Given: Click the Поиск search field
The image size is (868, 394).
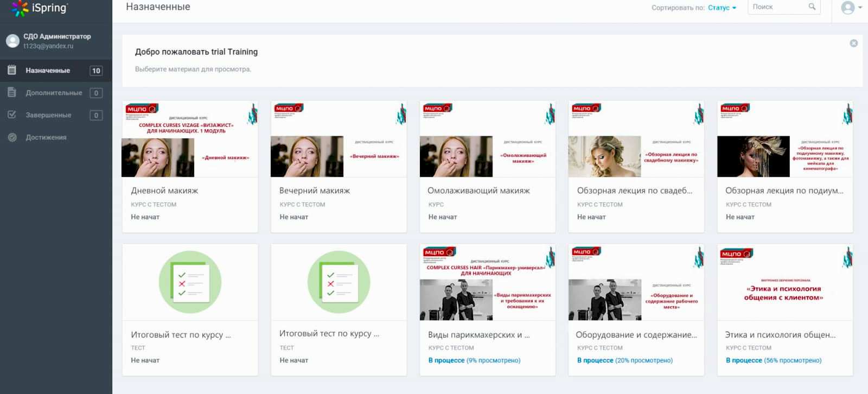Looking at the screenshot, I should 777,7.
